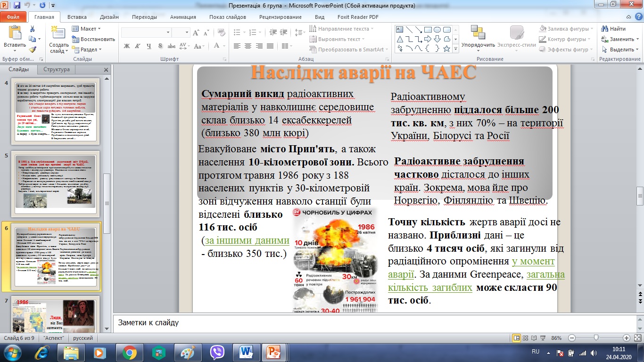This screenshot has height=362, width=644.
Task: Center the text alignment
Action: (248, 46)
